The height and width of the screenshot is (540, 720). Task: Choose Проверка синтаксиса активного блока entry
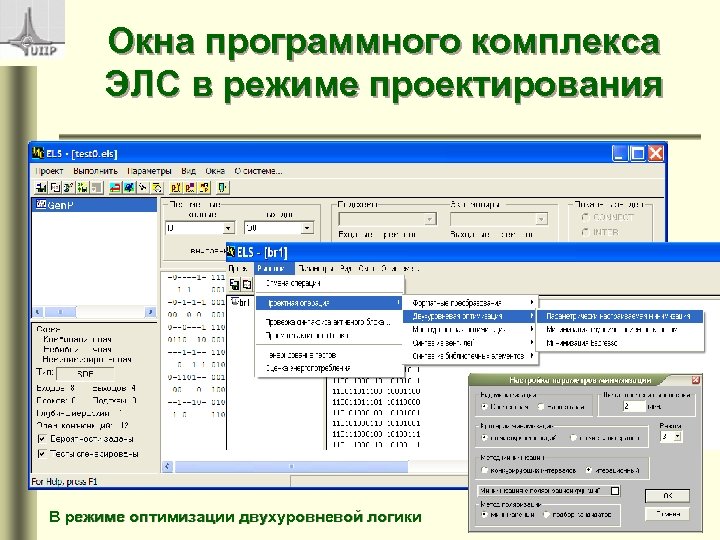coord(329,322)
